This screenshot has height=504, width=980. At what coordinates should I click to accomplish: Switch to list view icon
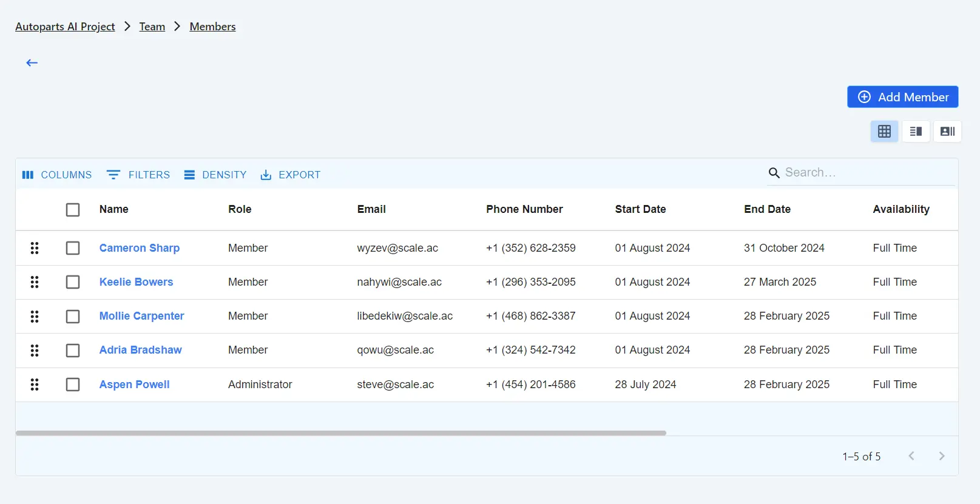point(916,131)
